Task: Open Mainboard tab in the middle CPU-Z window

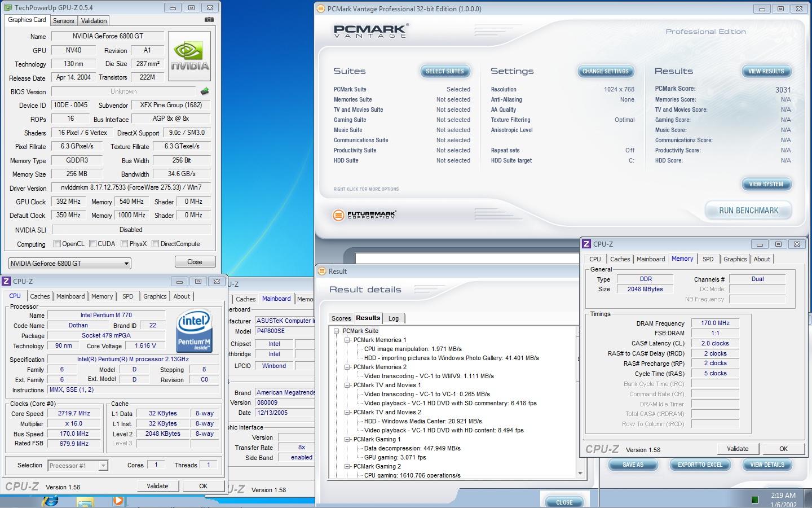Action: pos(276,299)
